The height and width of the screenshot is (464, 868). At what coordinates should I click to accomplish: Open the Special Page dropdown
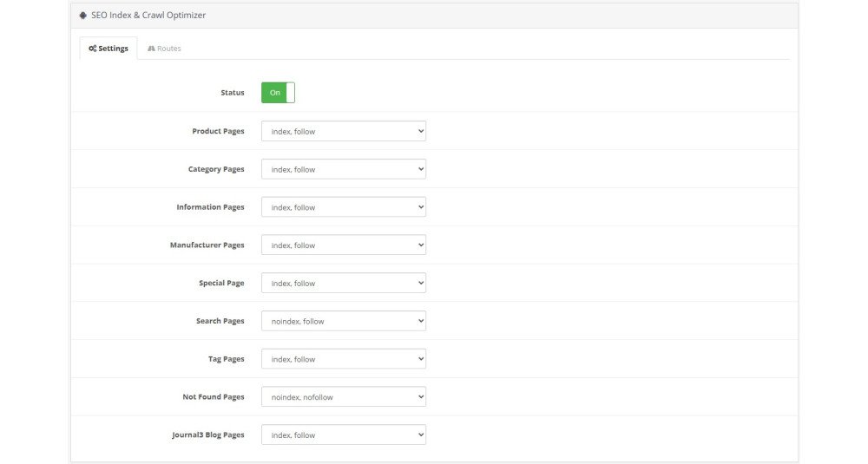point(343,283)
